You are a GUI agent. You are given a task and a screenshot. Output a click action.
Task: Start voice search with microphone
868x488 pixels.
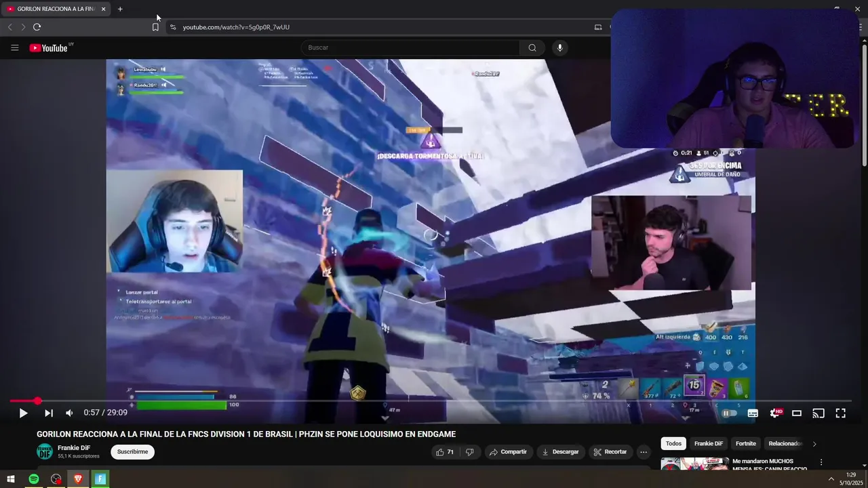(x=559, y=47)
